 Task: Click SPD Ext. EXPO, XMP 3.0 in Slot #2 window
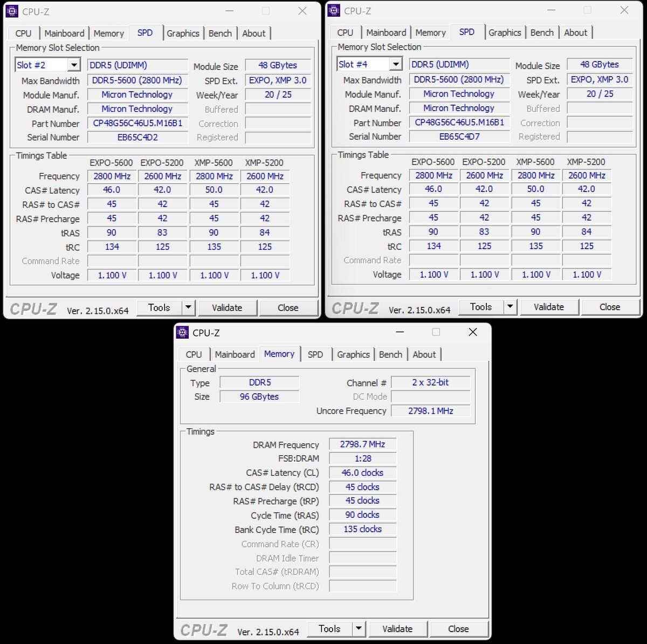tap(278, 80)
